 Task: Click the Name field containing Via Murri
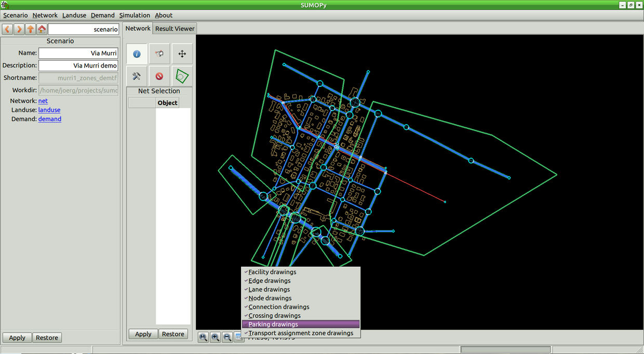(x=78, y=53)
